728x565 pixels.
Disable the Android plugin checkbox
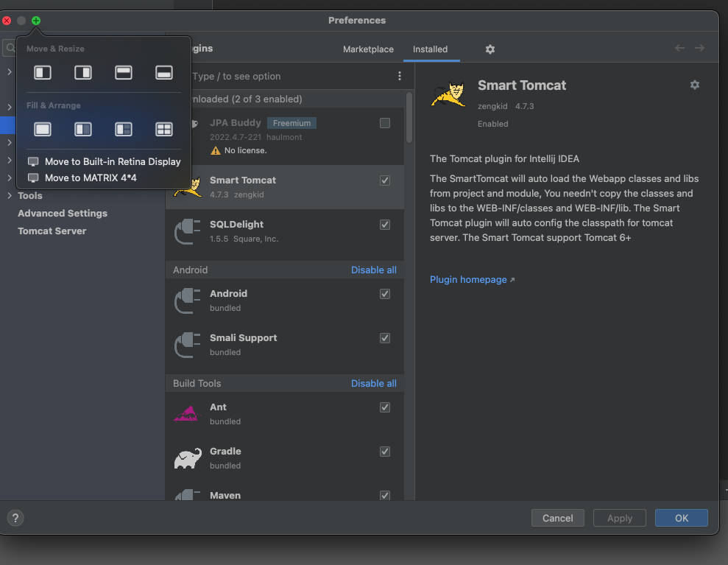point(384,294)
